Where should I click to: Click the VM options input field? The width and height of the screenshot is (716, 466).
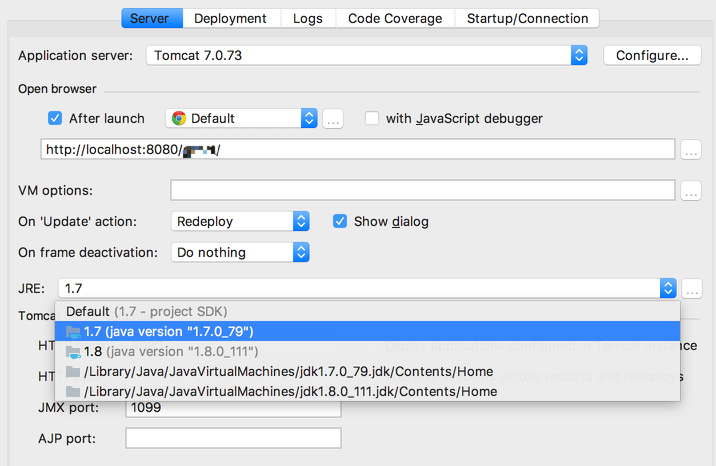[422, 190]
